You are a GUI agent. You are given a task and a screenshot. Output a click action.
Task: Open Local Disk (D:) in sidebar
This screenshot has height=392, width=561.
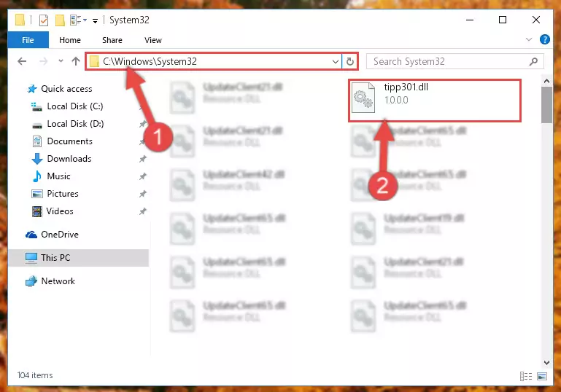click(75, 124)
